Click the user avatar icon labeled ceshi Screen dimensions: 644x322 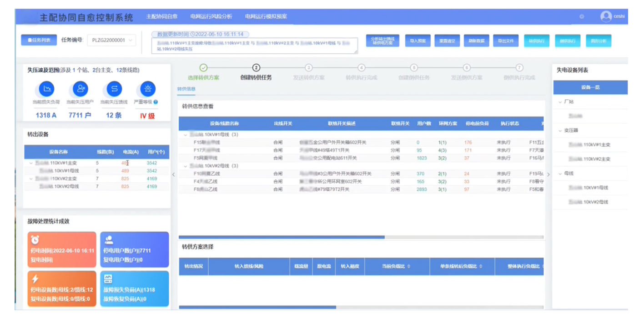tap(606, 16)
